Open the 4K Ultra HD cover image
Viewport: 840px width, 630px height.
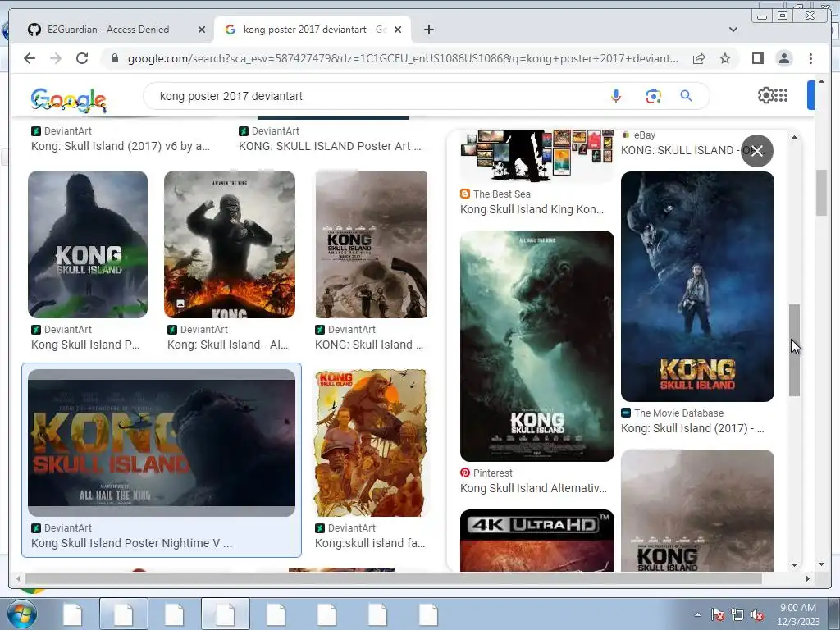click(536, 540)
